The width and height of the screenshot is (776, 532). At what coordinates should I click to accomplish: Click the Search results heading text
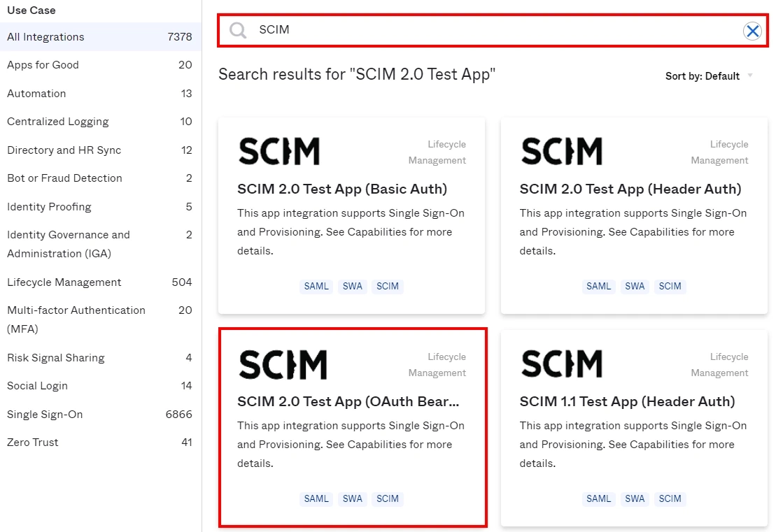click(357, 74)
